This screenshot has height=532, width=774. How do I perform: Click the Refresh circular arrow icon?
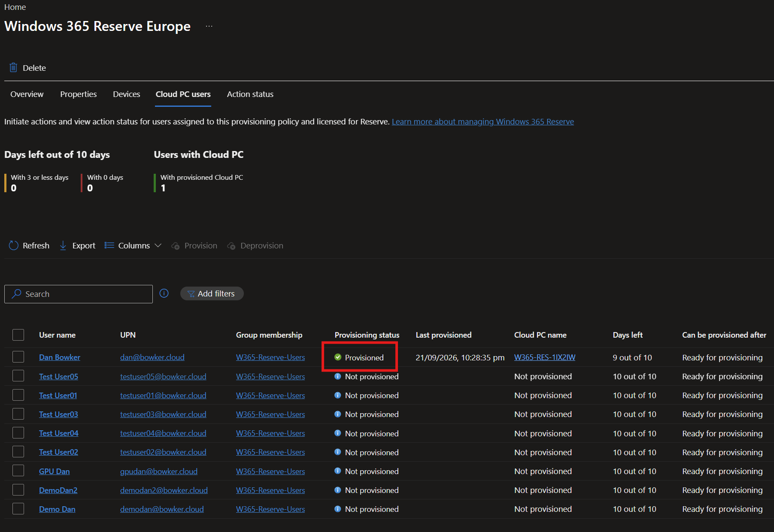click(14, 245)
